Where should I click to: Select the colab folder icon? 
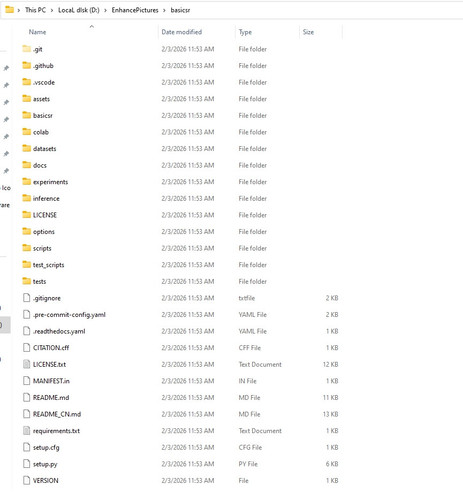(x=27, y=132)
